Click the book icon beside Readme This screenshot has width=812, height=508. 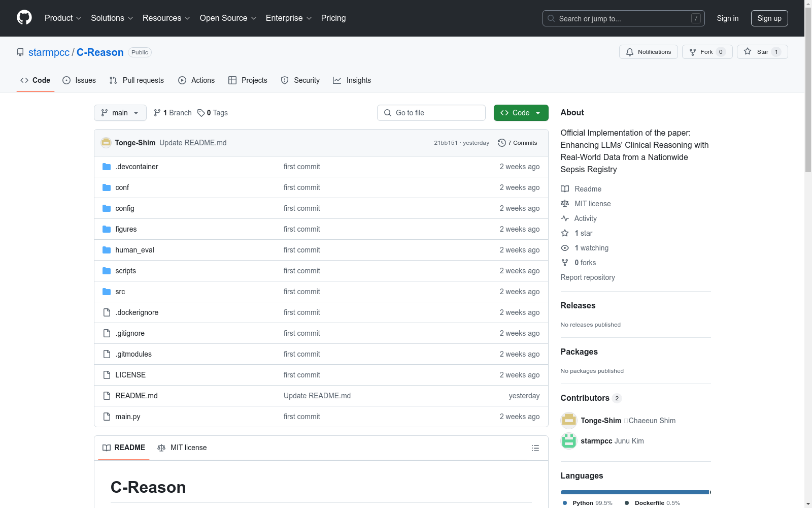(565, 189)
